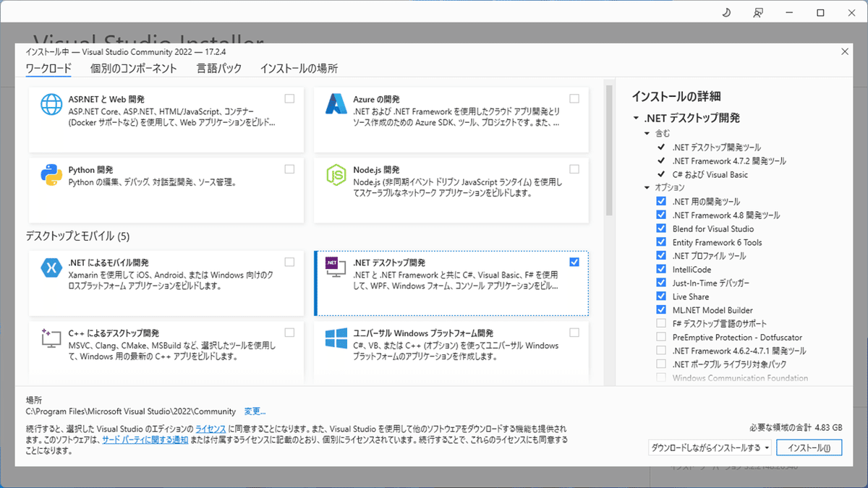868x488 pixels.
Task: Click the 変更... link to change install location
Action: point(255,410)
